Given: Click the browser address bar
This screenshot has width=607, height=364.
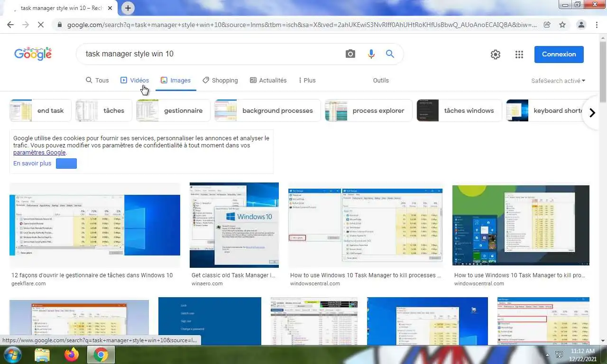Looking at the screenshot, I should 302,25.
